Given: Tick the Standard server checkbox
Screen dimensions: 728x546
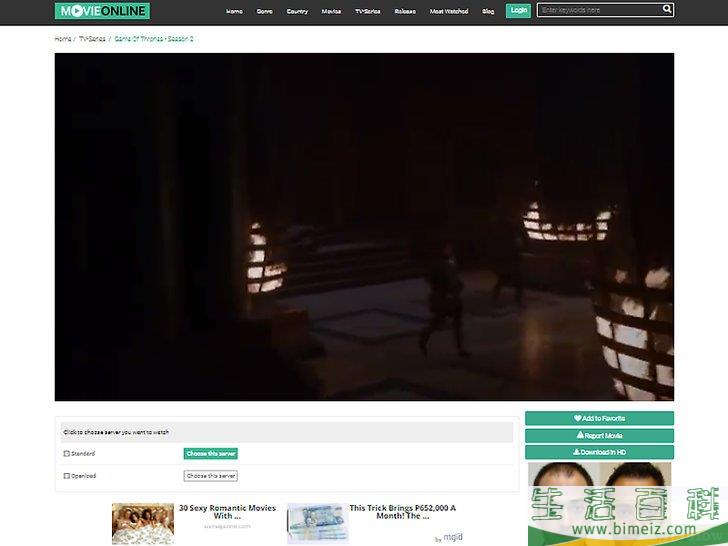Looking at the screenshot, I should coord(67,454).
